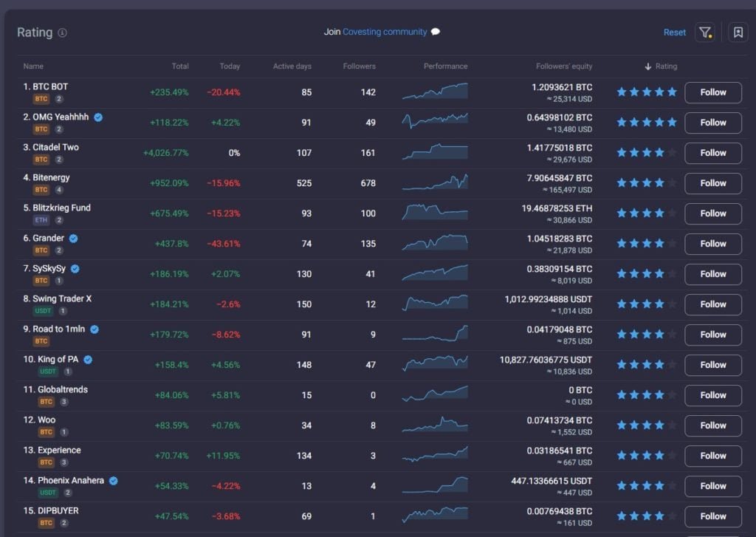Click BTC BOT five-star rating
Screen dimensions: 756x537
(647, 92)
